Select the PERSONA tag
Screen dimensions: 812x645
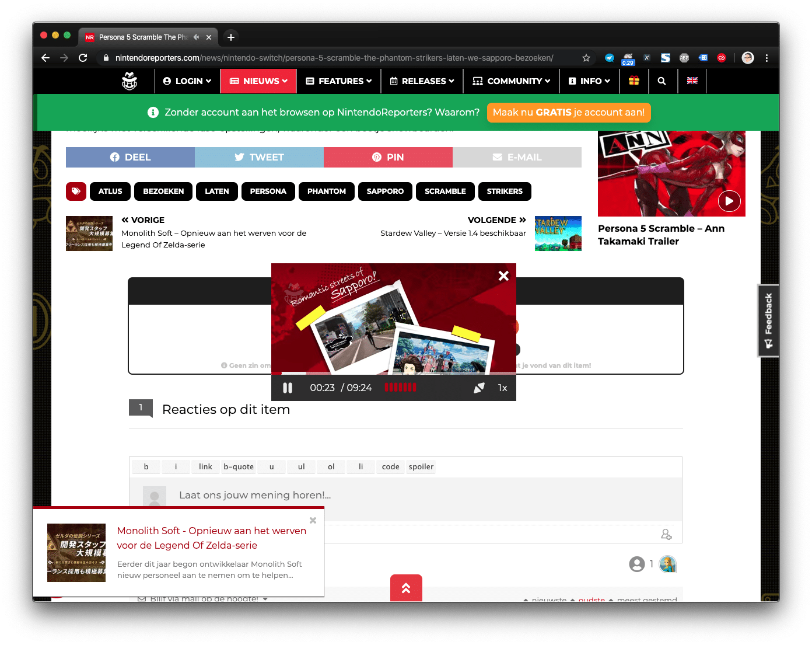tap(268, 191)
